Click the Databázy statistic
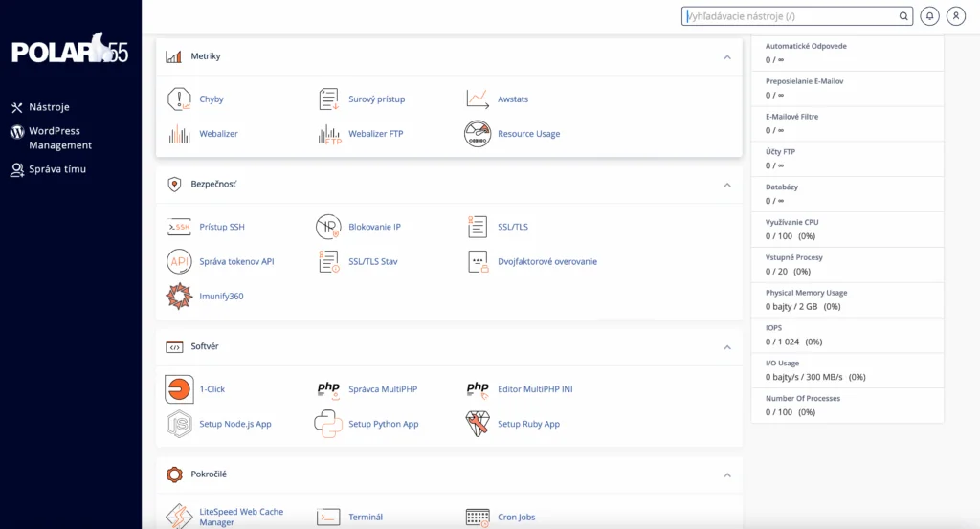This screenshot has width=980, height=529. 847,194
